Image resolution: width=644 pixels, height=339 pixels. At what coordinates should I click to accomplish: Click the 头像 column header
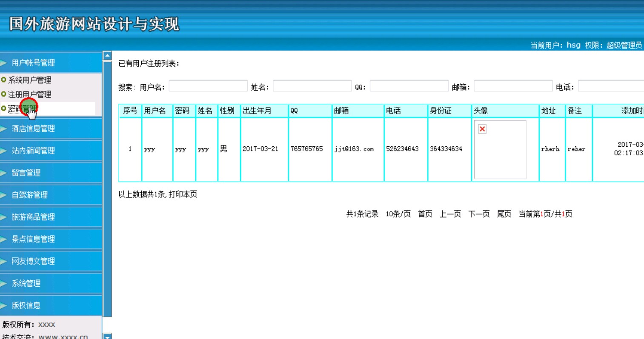[x=506, y=111]
